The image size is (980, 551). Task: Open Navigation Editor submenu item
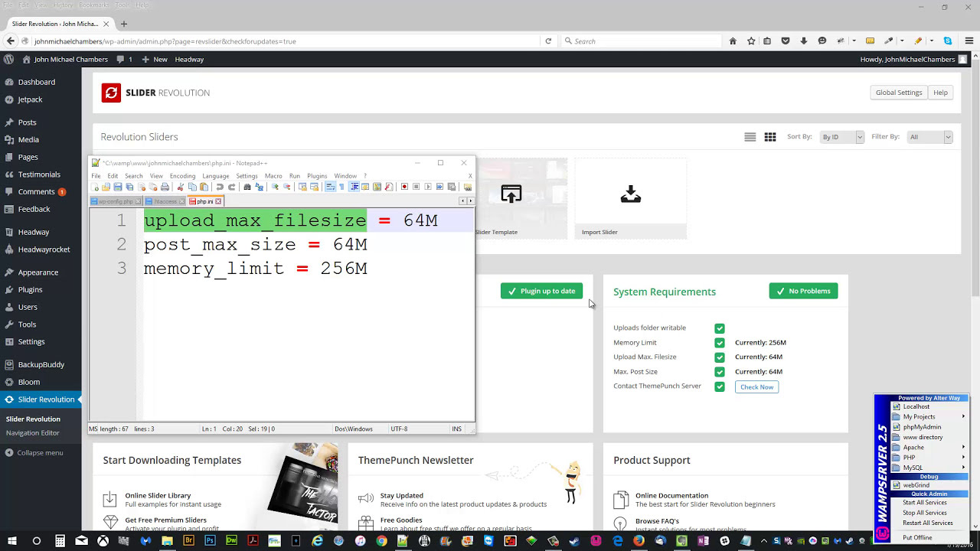pos(33,433)
